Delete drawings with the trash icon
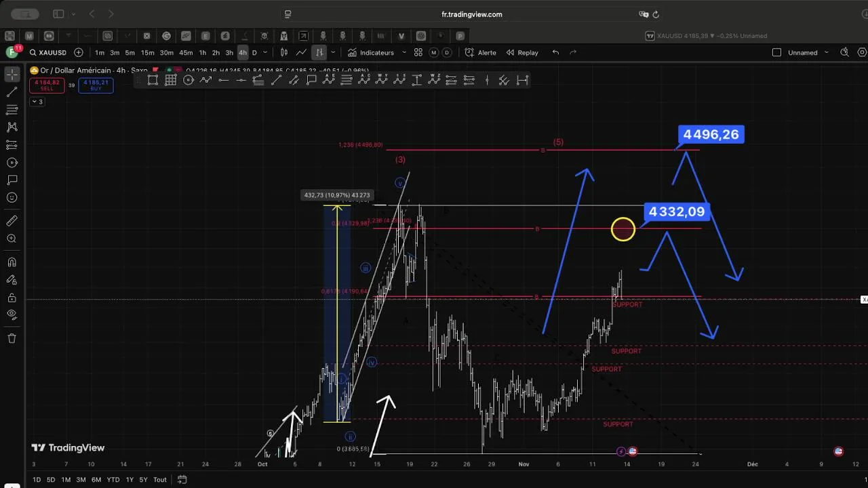The image size is (868, 488). point(12,338)
